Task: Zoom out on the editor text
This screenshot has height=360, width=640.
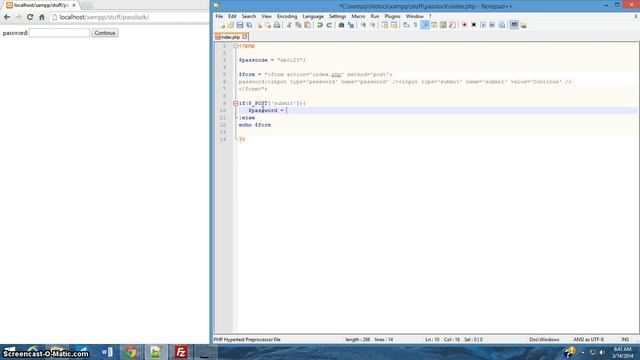Action: click(372, 25)
